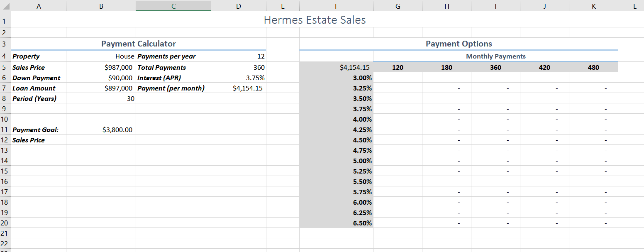Select column C header
644x252 pixels.
(x=173, y=6)
